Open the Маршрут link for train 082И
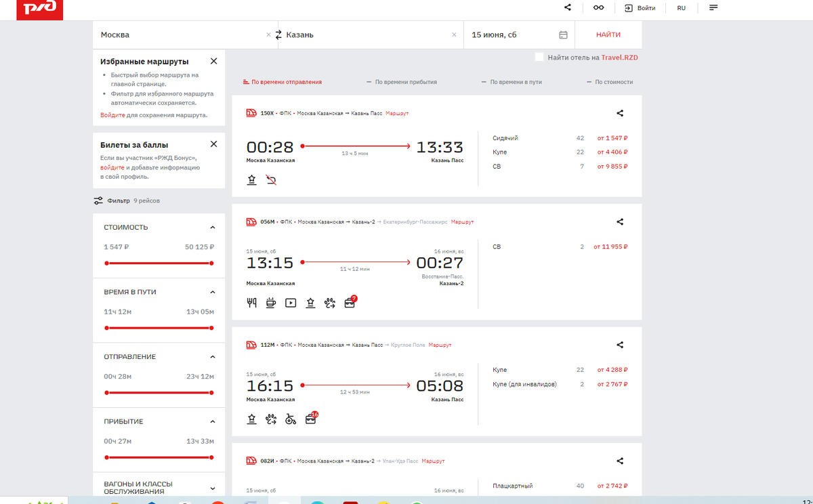Image resolution: width=813 pixels, height=504 pixels. point(433,461)
